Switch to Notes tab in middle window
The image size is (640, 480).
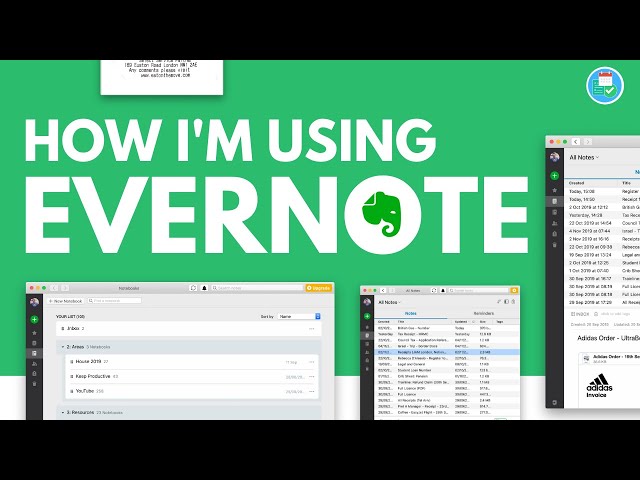tap(411, 313)
